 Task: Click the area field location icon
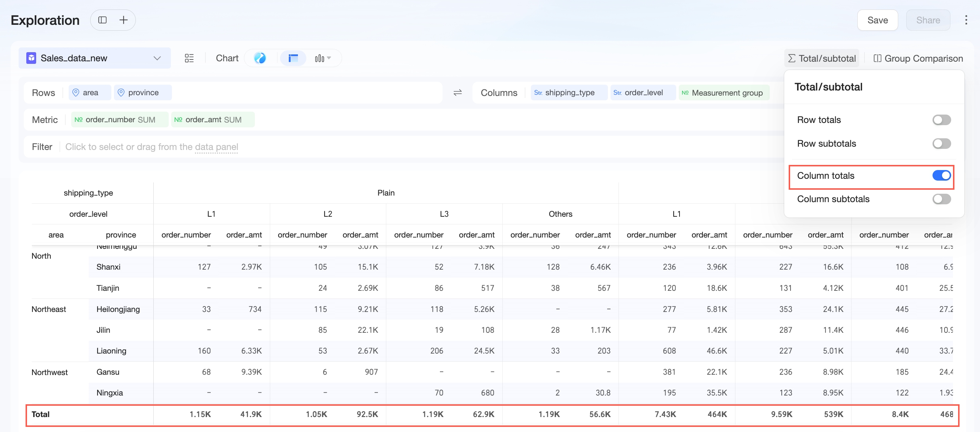(76, 92)
